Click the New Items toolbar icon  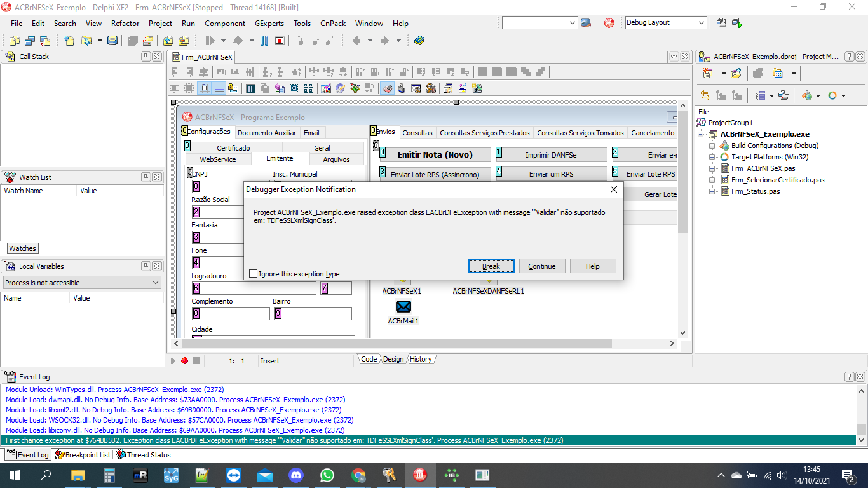tap(69, 41)
